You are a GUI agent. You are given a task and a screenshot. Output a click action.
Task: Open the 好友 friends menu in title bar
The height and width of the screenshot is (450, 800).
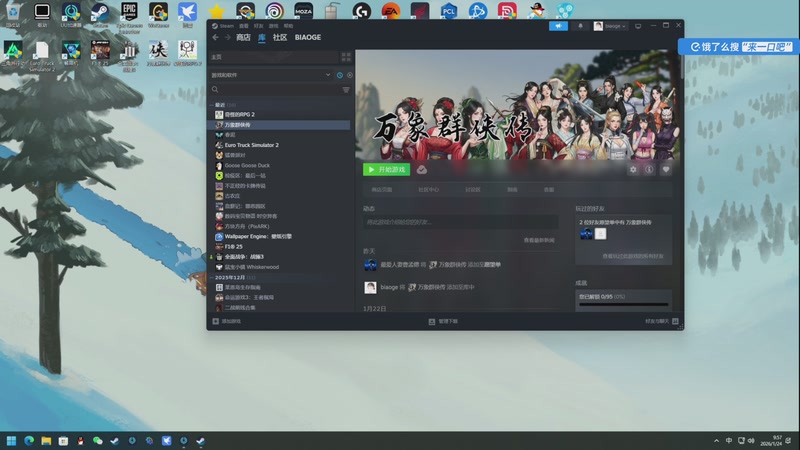click(x=259, y=26)
